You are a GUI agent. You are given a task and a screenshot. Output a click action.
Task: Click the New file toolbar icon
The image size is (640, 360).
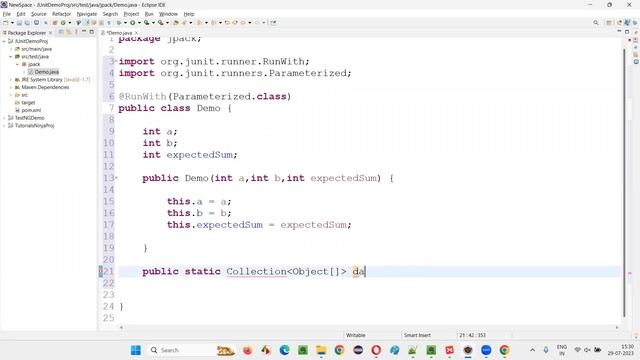(x=5, y=23)
